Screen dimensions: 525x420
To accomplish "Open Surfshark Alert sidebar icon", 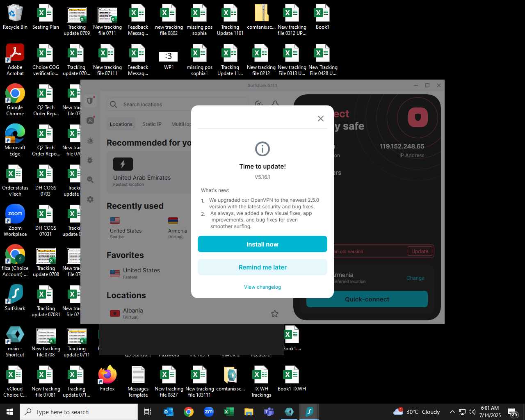I will [x=90, y=140].
